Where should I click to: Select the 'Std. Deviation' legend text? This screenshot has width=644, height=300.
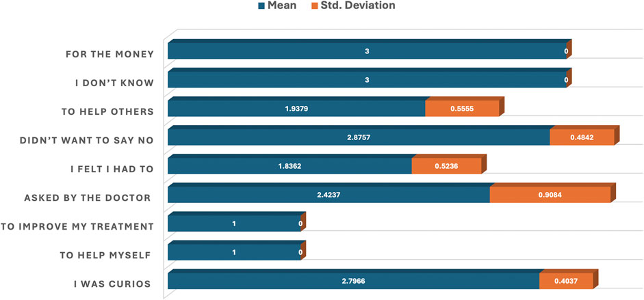(357, 6)
